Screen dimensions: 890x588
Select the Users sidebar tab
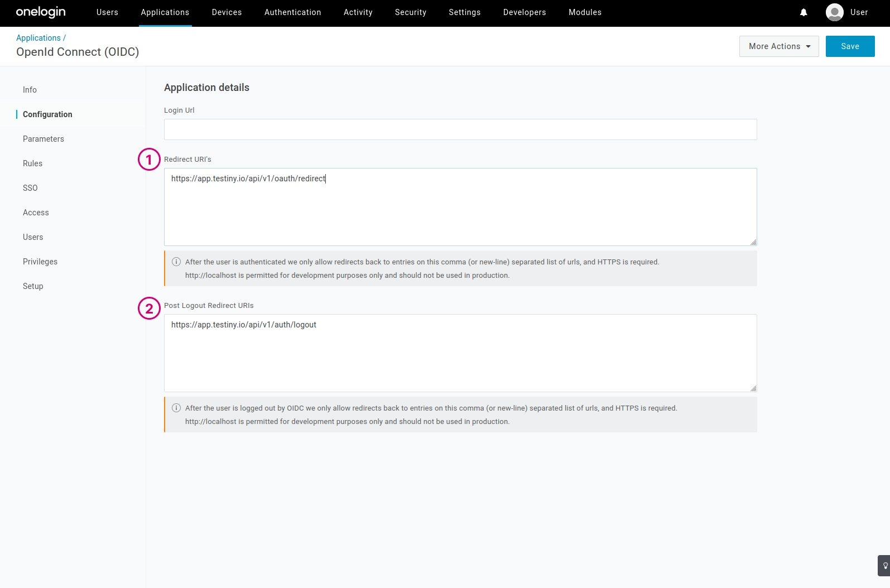[x=33, y=237]
